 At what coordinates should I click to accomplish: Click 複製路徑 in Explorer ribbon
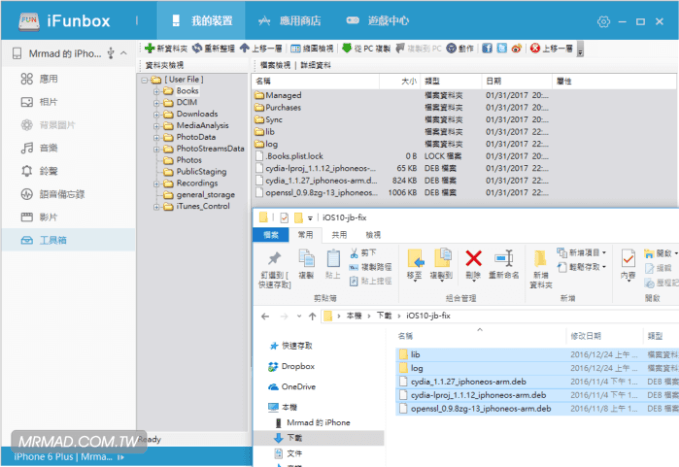click(370, 267)
